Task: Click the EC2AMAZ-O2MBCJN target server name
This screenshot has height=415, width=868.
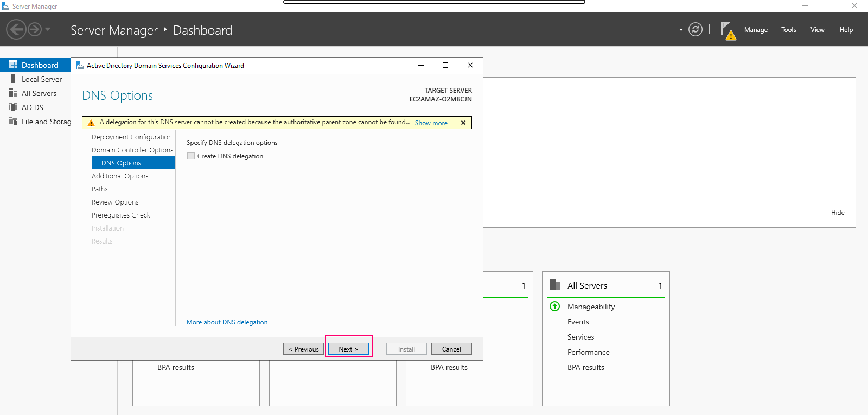Action: (x=441, y=99)
